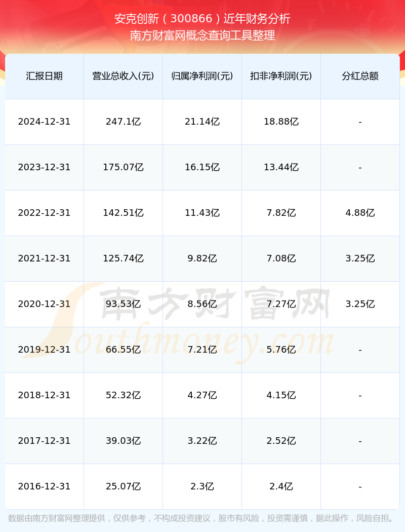Click the dividend dash in the 2016-12-31 row
This screenshot has height=532, width=405.
pyautogui.click(x=360, y=487)
